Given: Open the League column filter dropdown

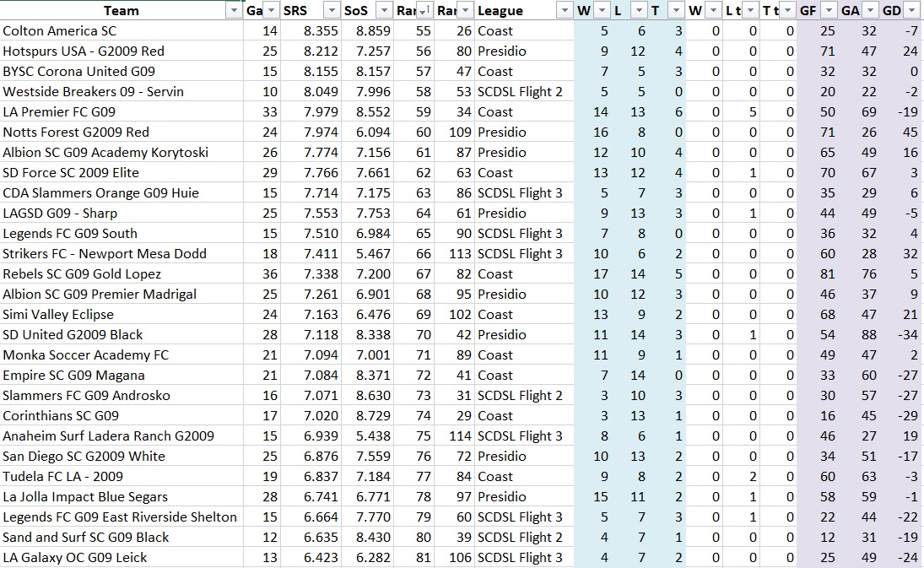Looking at the screenshot, I should click(564, 10).
